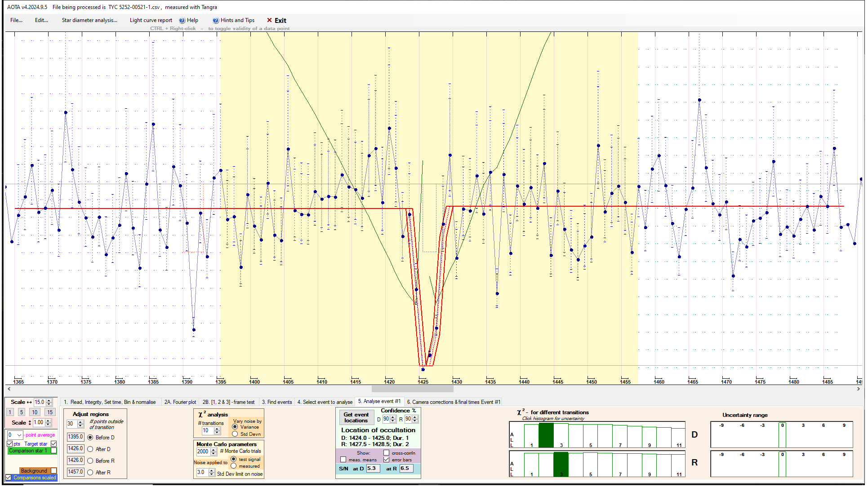Click the Help question-mark icon
Screen dimensions: 868x487
pos(182,20)
